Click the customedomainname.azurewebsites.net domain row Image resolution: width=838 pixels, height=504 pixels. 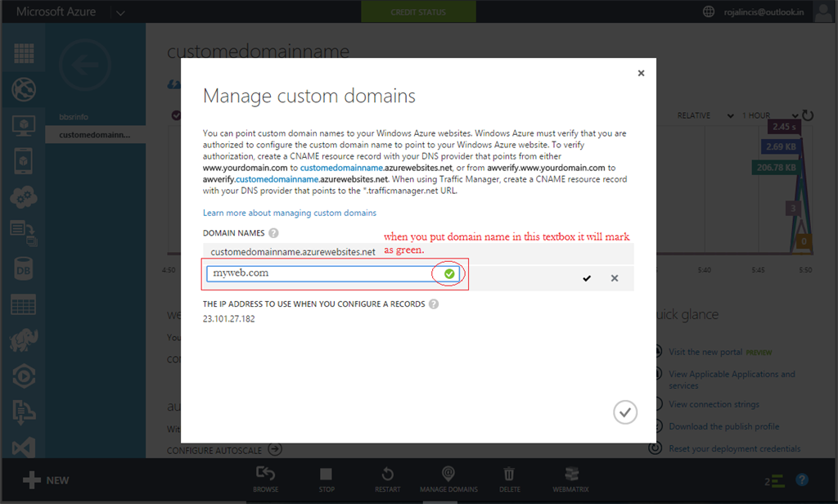pyautogui.click(x=418, y=252)
